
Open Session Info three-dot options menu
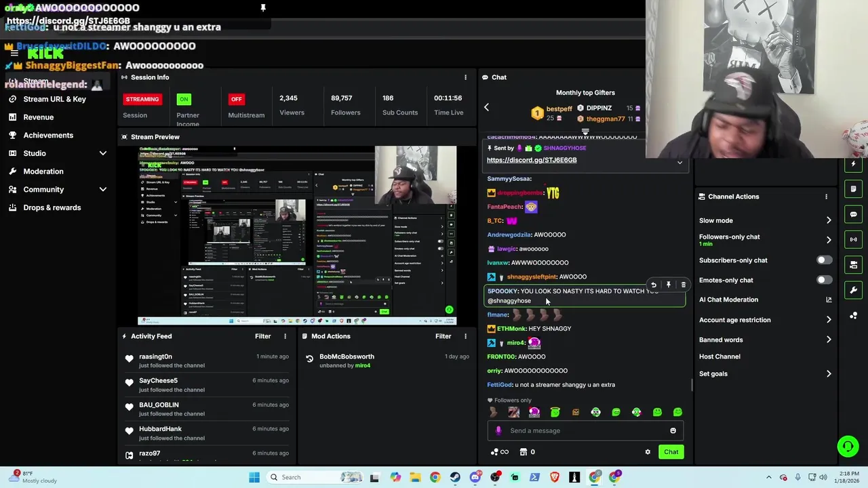[465, 77]
